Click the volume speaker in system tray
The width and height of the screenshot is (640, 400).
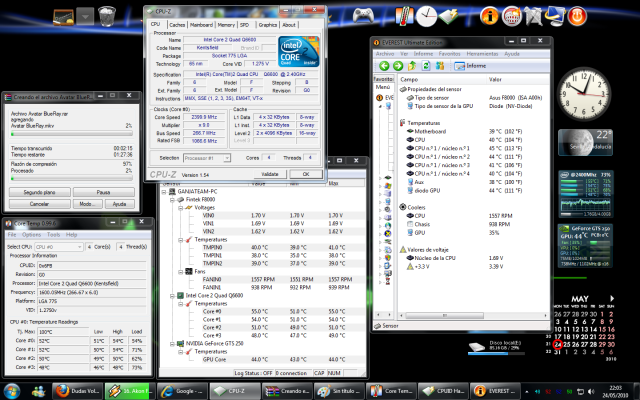[589, 392]
